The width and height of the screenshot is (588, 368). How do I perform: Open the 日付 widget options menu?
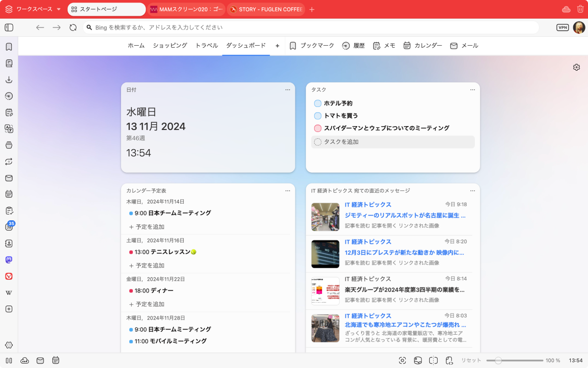(x=288, y=90)
